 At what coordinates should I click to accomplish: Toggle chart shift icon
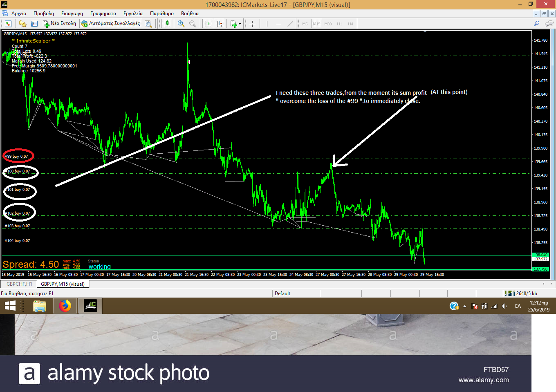point(219,24)
